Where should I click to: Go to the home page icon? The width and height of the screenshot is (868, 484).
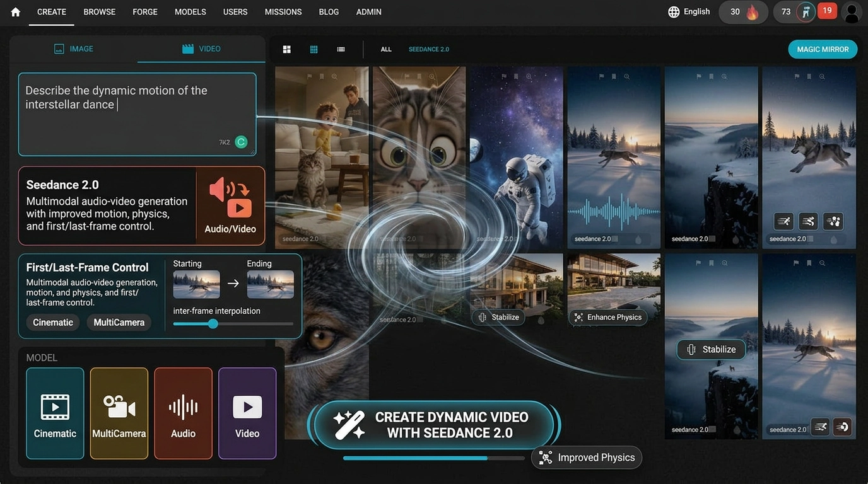(15, 12)
